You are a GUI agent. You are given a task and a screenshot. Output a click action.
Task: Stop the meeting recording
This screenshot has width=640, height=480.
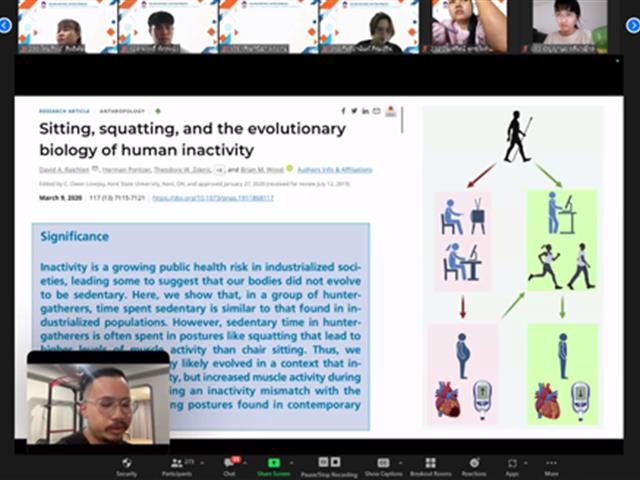(x=336, y=462)
